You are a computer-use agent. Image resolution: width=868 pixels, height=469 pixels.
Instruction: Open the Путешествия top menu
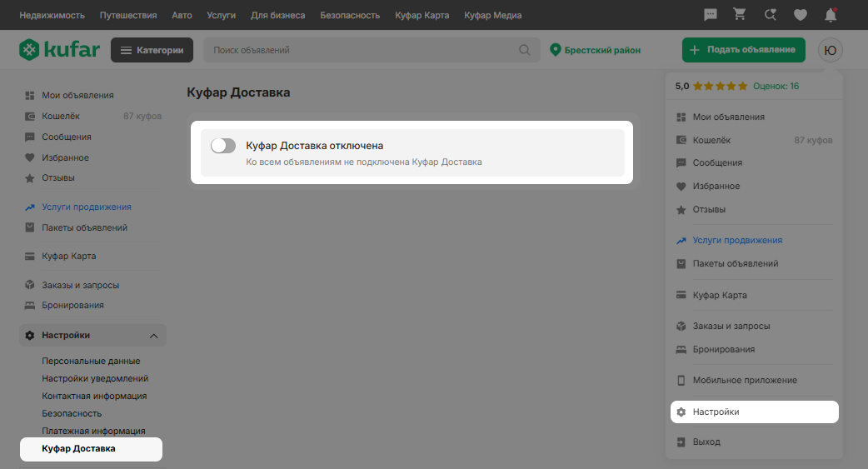pos(128,16)
